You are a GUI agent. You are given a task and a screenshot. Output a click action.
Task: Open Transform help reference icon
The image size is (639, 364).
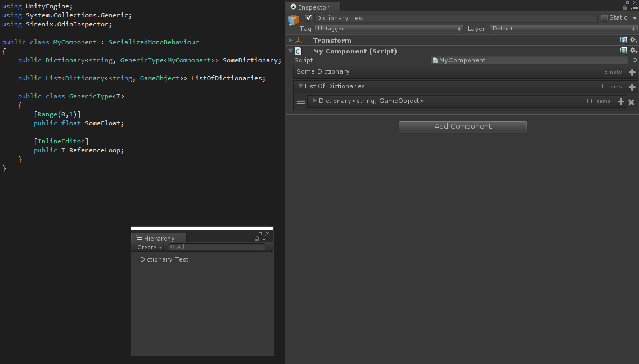[x=623, y=39]
